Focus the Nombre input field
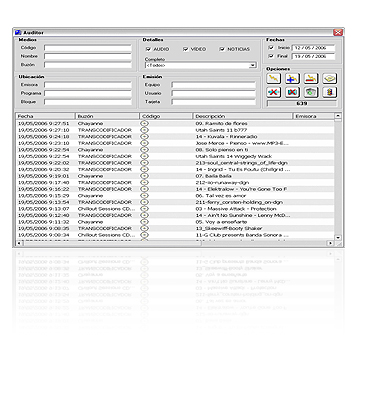The width and height of the screenshot is (375, 394). point(88,56)
